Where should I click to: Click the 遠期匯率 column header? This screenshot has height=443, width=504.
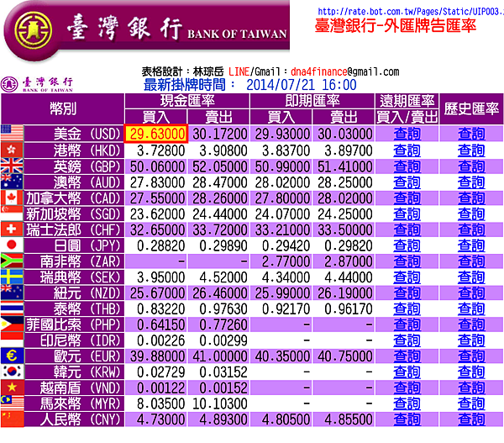click(x=407, y=101)
